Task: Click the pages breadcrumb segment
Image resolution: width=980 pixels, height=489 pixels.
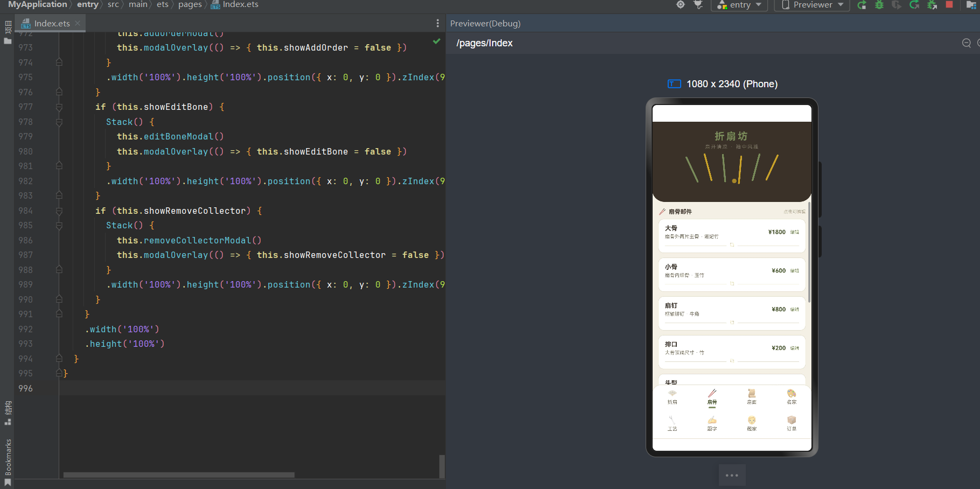Action: point(190,4)
